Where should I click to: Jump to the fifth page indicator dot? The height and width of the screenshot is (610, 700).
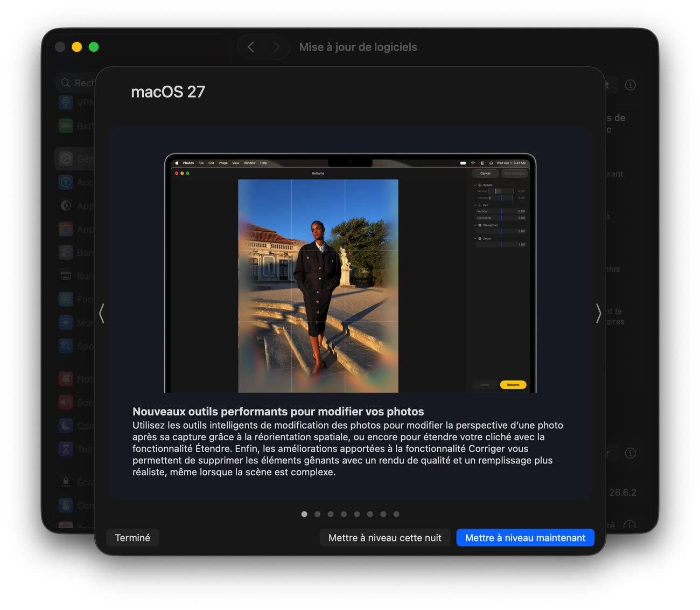357,514
